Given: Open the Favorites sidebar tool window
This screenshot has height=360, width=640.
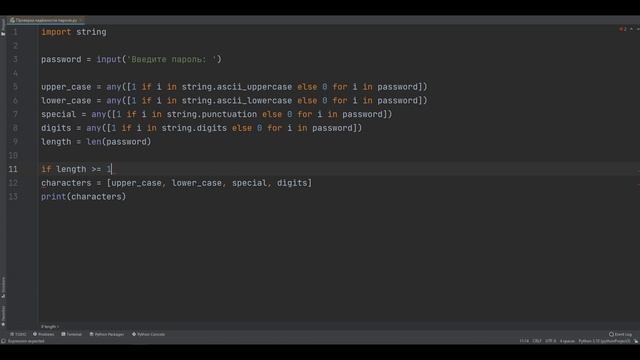Looking at the screenshot, I should coord(3,316).
